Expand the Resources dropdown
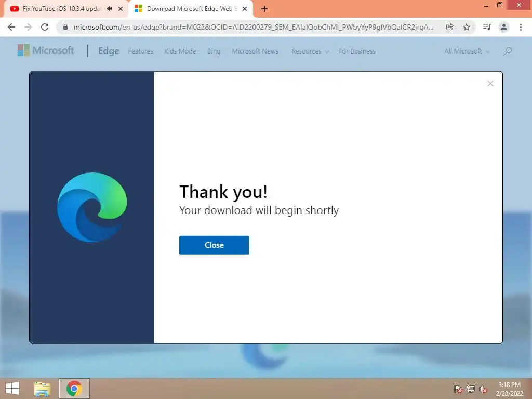 310,51
